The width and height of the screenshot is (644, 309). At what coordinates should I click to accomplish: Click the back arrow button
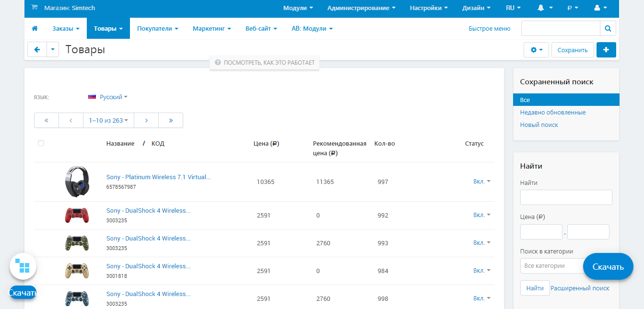pyautogui.click(x=37, y=49)
